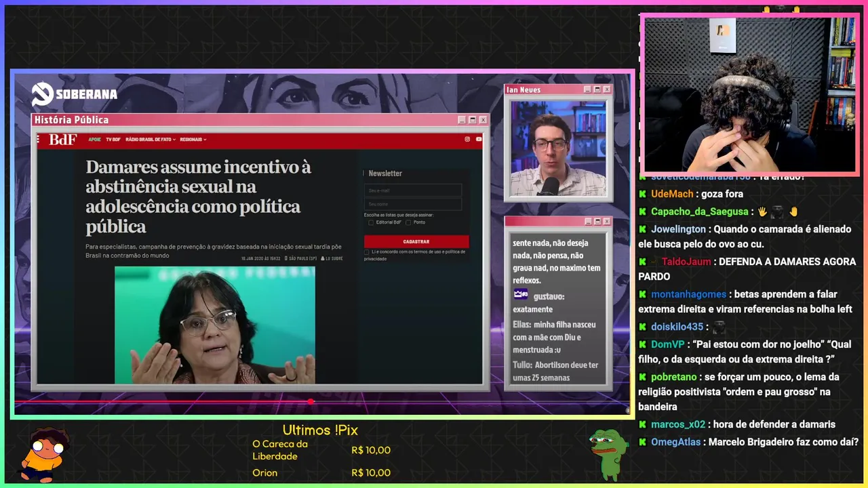Expand the Regionais dropdown menu
The image size is (868, 488).
193,140
